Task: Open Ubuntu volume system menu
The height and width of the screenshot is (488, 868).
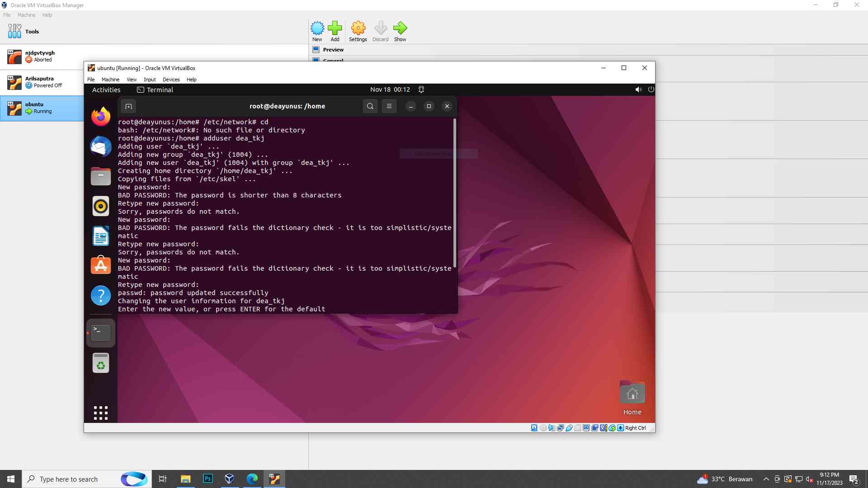Action: (x=638, y=89)
